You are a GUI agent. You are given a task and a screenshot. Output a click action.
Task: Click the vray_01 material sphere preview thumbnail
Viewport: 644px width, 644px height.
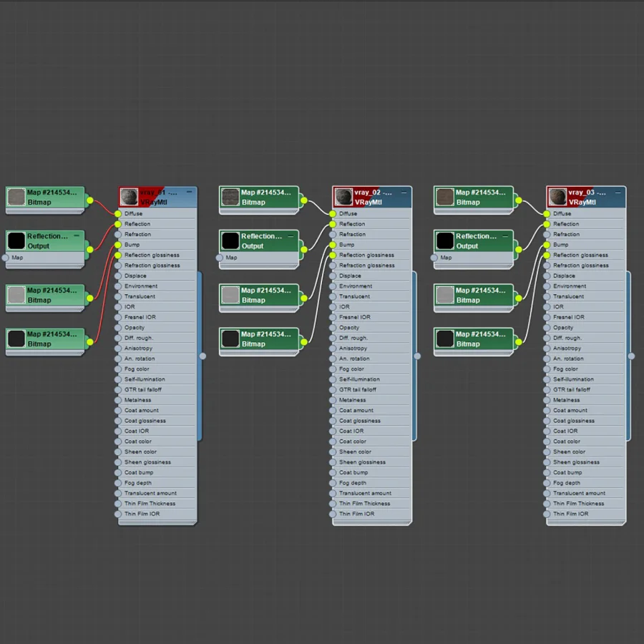[x=129, y=197]
